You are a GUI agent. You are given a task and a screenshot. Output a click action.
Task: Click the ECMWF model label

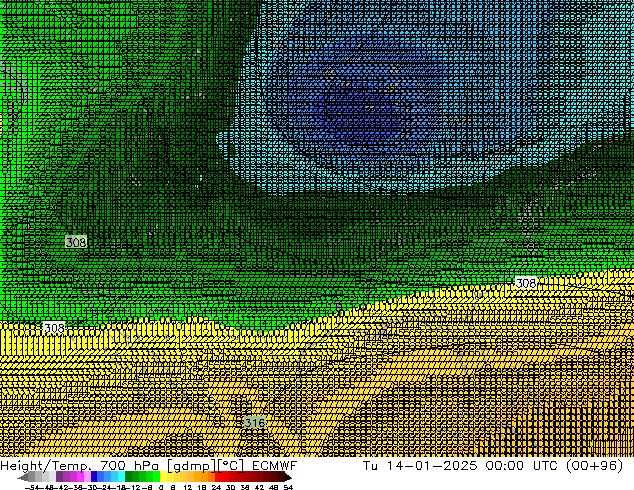coord(273,466)
